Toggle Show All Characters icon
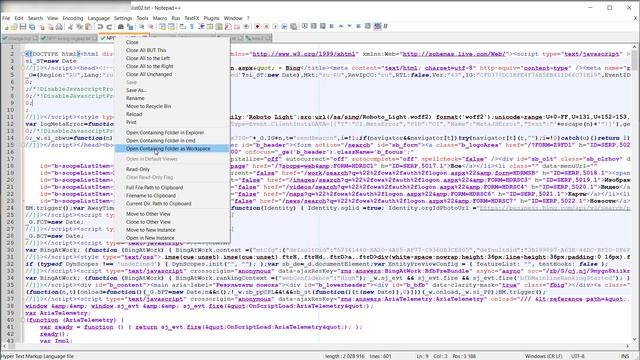The width and height of the screenshot is (640, 360). tap(191, 27)
